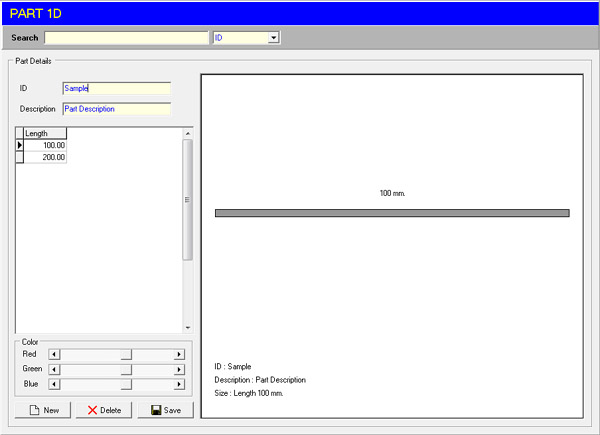Image resolution: width=600 pixels, height=435 pixels.
Task: Click the length grid scroll down arrow
Action: coord(188,327)
